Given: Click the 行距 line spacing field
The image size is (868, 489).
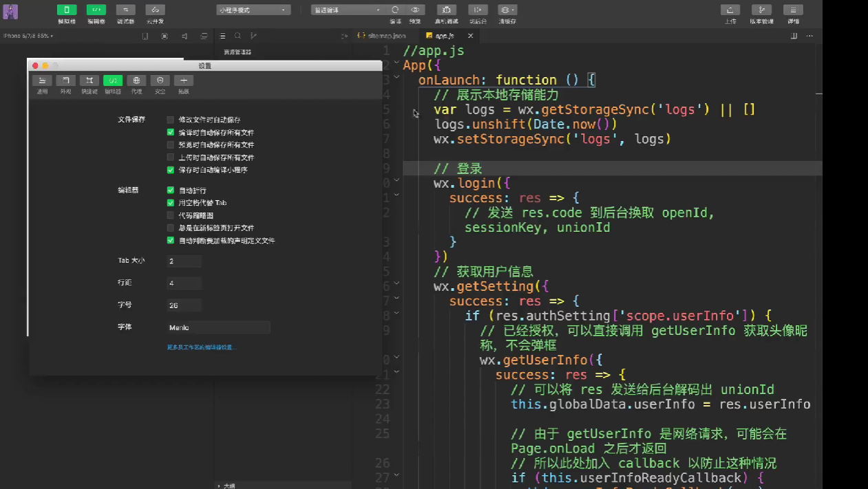Looking at the screenshot, I should coord(184,283).
